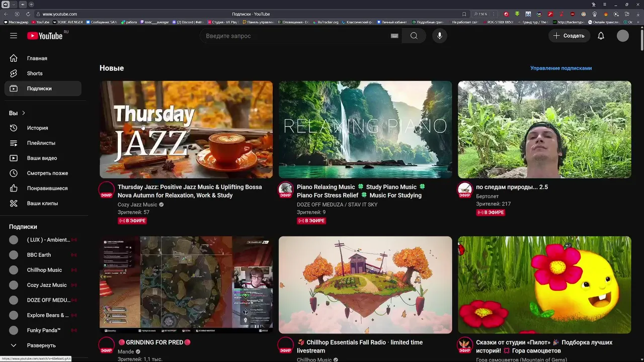The height and width of the screenshot is (362, 644).
Task: Open Бертолет channel link
Action: tap(488, 196)
